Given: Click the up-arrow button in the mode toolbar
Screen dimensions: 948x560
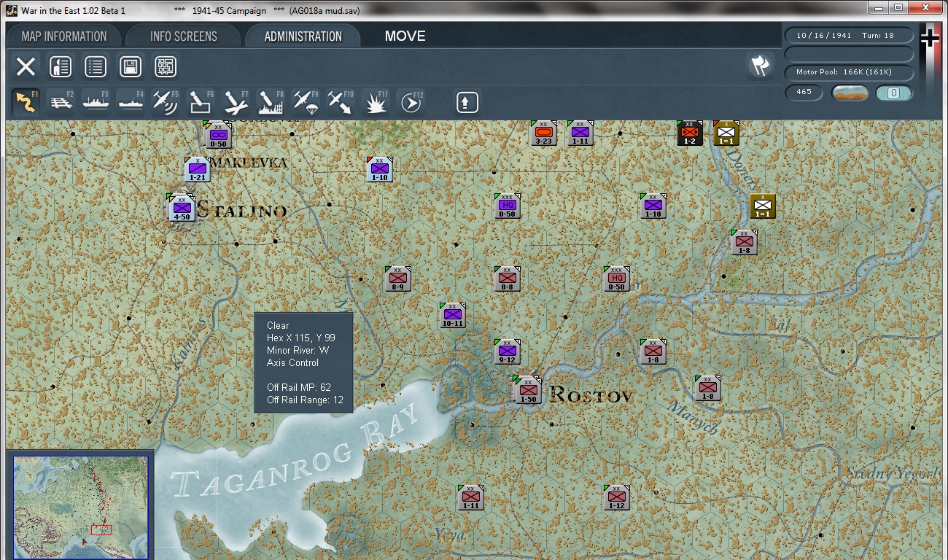Looking at the screenshot, I should coord(467,102).
